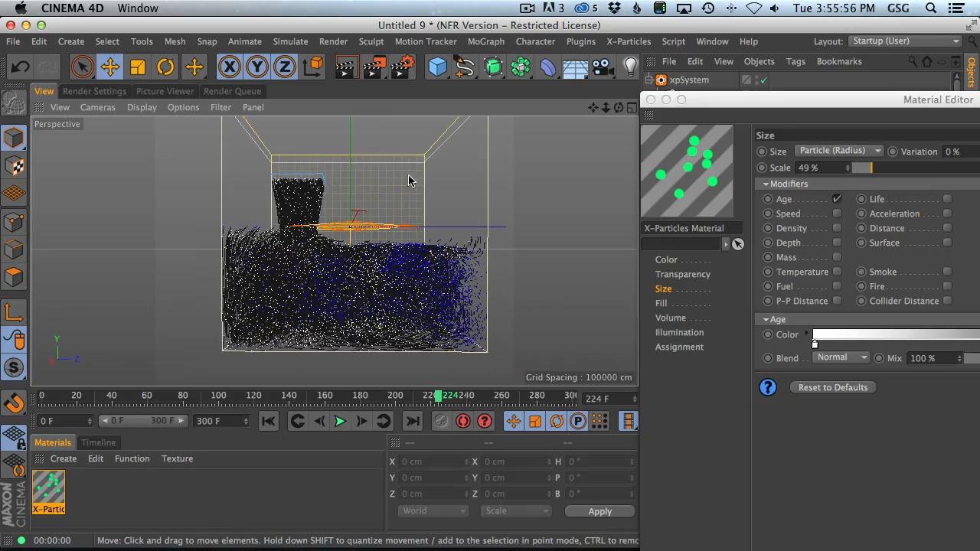
Task: Click the blue question mark help icon
Action: (x=767, y=387)
